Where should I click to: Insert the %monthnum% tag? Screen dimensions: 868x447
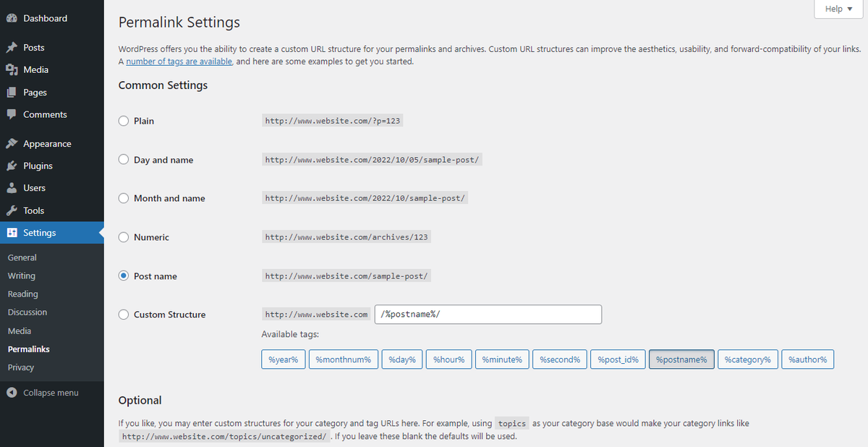(x=344, y=359)
